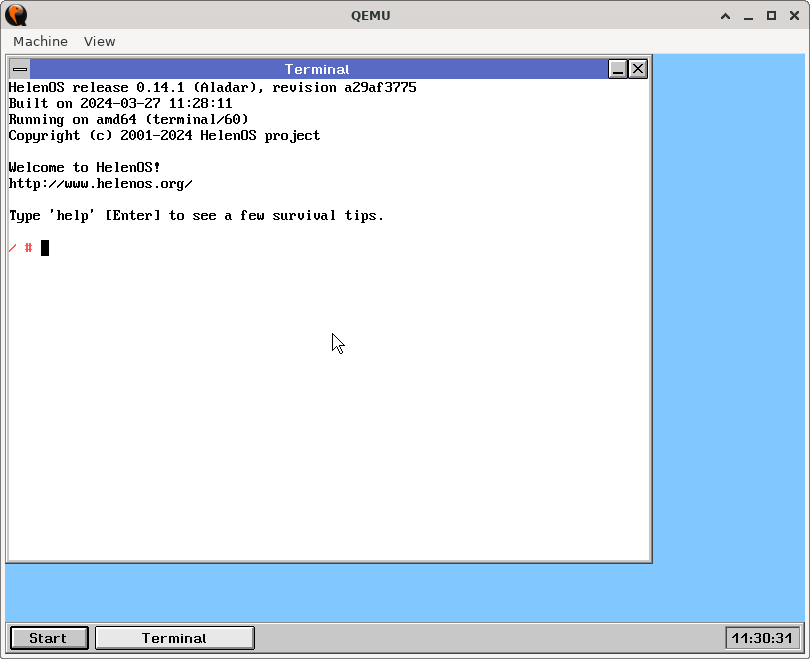Click the terminal prompt cursor line
Viewport: 810px width, 659px height.
[x=29, y=248]
